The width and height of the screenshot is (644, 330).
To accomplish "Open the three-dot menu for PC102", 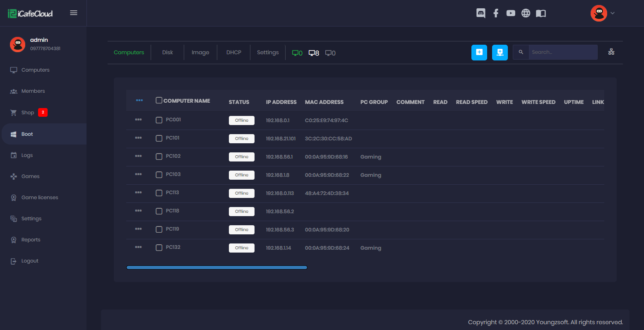I will click(x=138, y=156).
